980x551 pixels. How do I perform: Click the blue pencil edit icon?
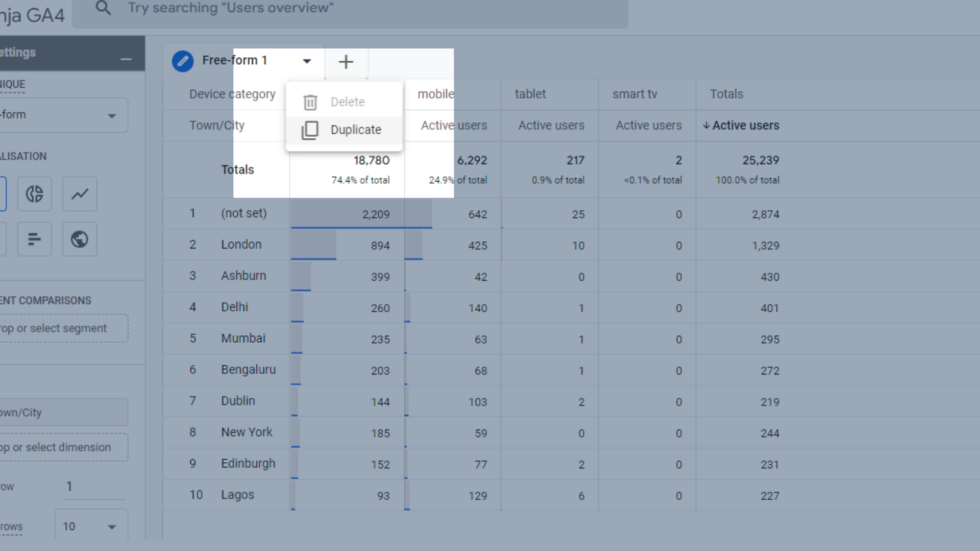pos(182,61)
